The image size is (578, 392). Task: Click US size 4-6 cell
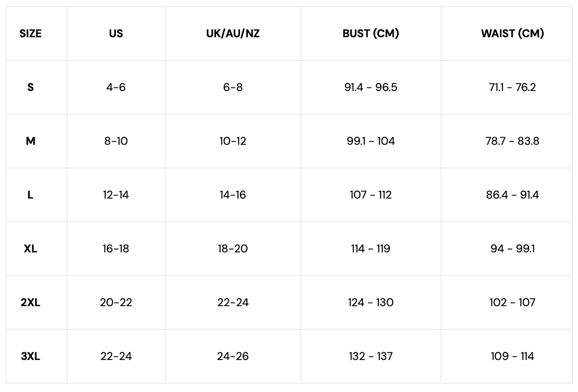point(116,87)
